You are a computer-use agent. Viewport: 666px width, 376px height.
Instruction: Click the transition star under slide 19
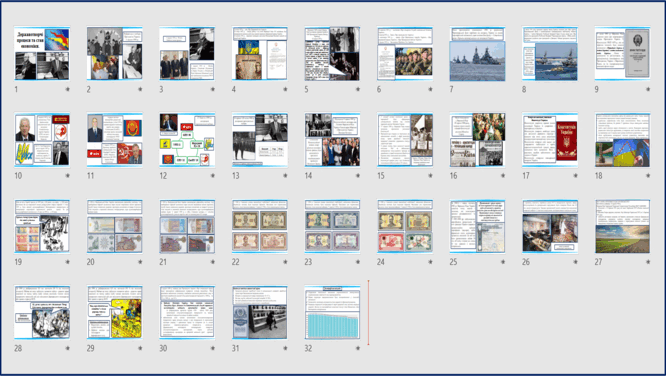pyautogui.click(x=68, y=262)
